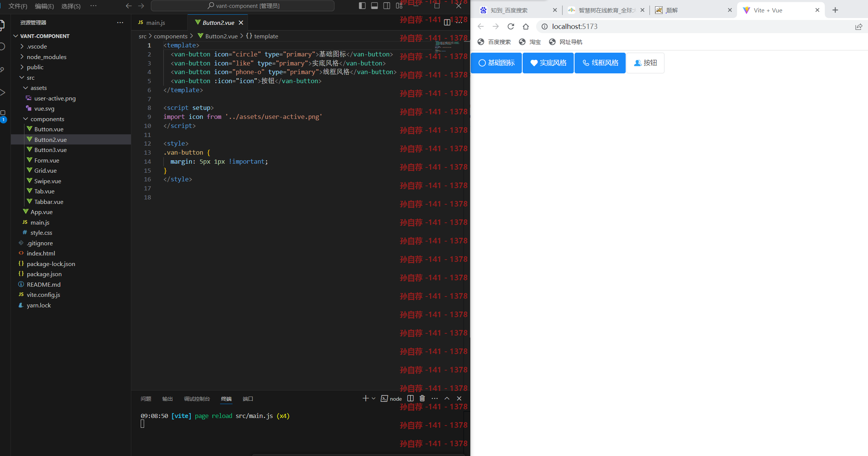Open the 网址导航 bookmark
Image resolution: width=868 pixels, height=456 pixels.
pyautogui.click(x=565, y=42)
